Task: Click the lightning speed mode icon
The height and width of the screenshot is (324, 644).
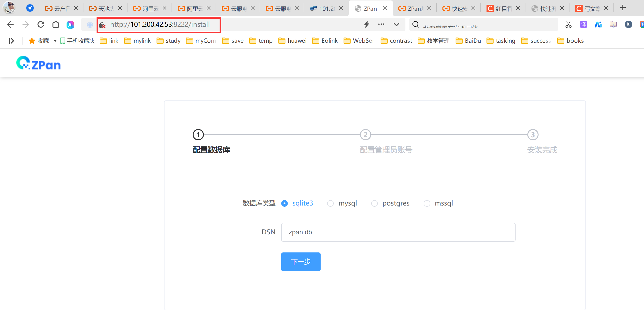Action: tap(367, 25)
